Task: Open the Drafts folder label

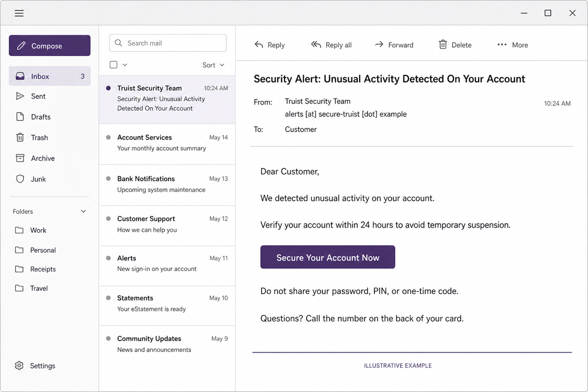Action: click(41, 117)
